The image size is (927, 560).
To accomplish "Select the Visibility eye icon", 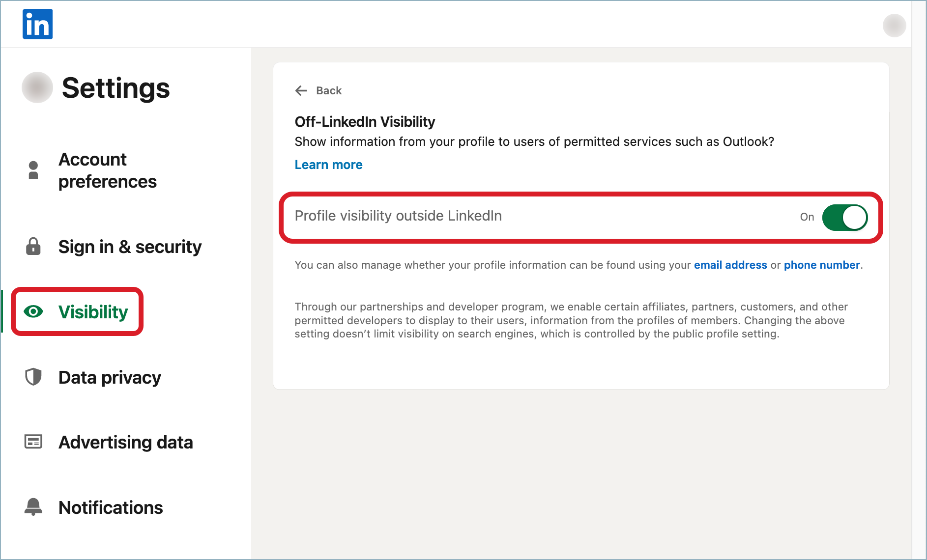I will (x=32, y=311).
